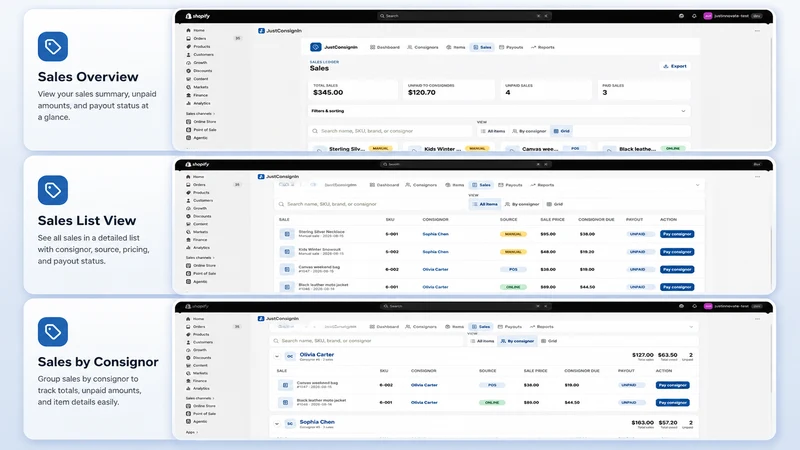Select All items view in the Sales Overview screenshot
This screenshot has height=450, width=800.
click(x=493, y=131)
